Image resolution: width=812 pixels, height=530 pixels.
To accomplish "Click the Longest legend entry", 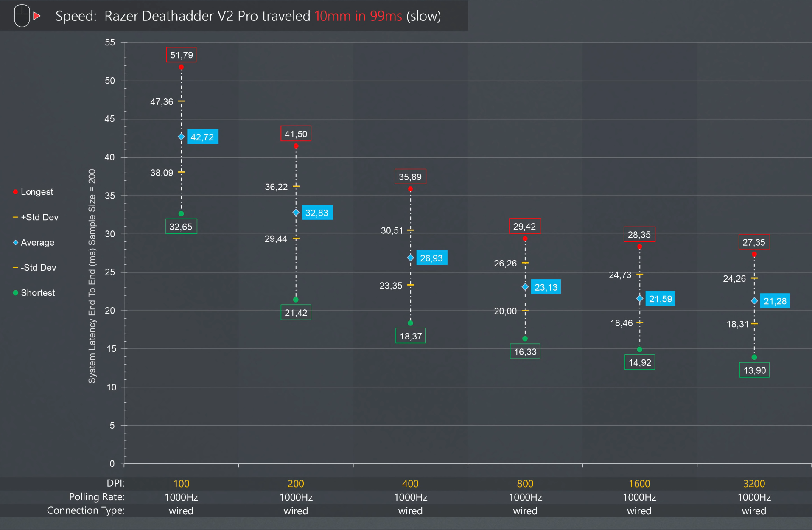I will coord(33,192).
